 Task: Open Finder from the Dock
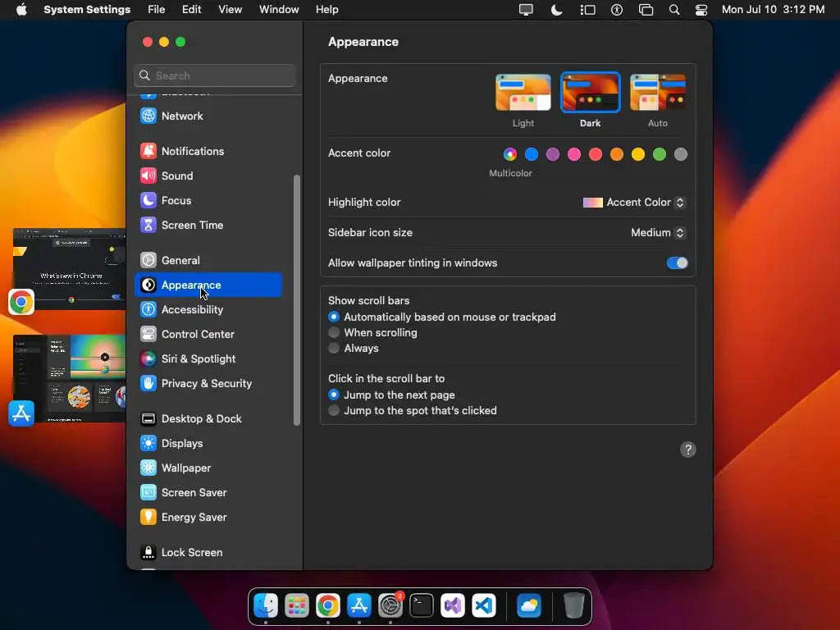[266, 606]
